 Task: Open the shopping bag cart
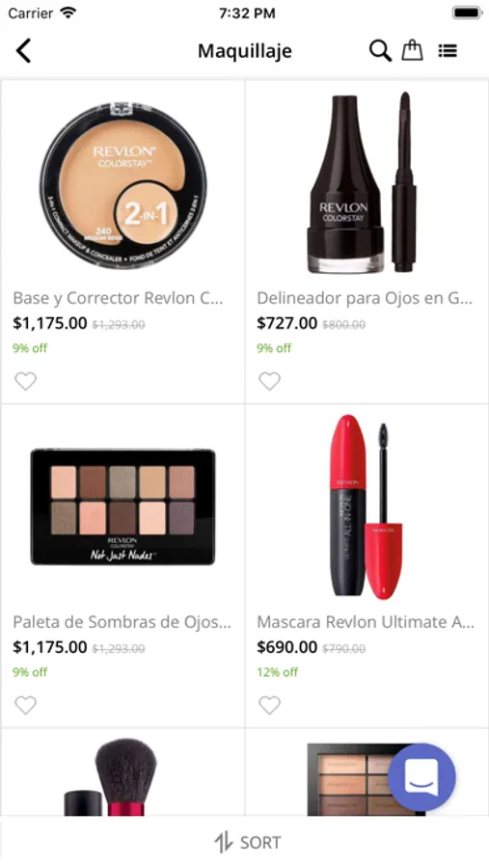(412, 50)
